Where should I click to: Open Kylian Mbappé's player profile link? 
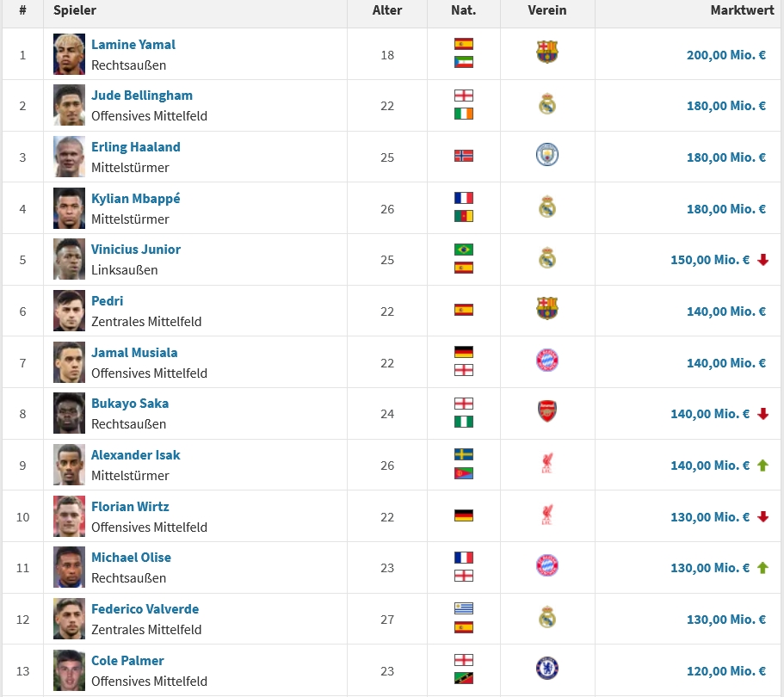pyautogui.click(x=135, y=199)
